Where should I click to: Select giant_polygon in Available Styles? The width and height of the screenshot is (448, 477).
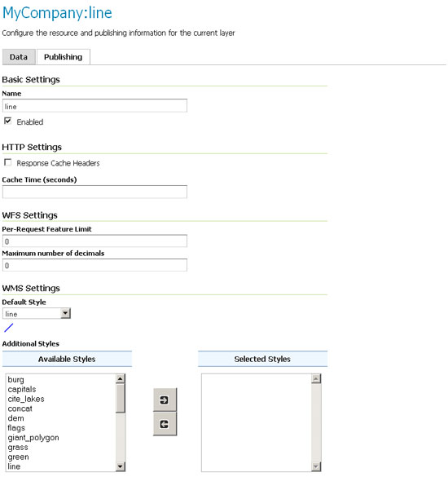33,437
